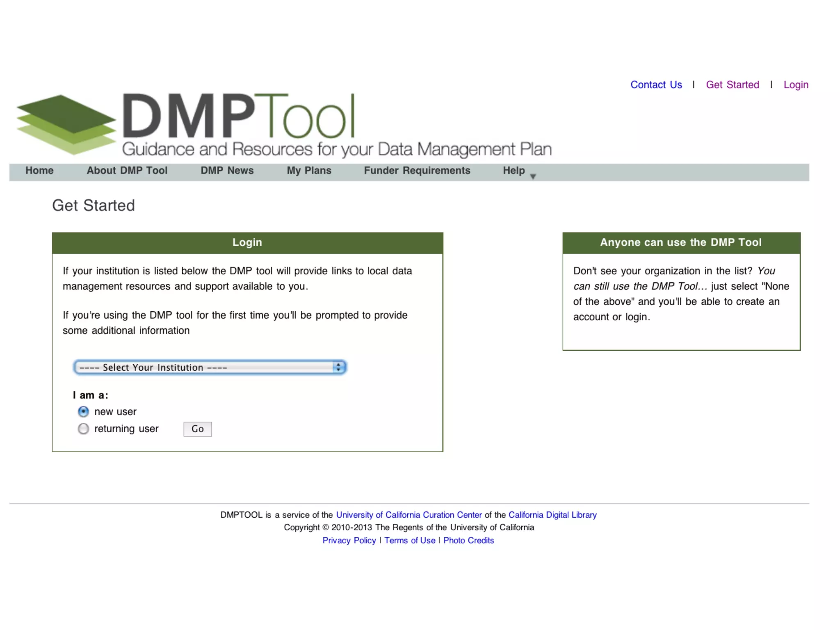Open University of California Curation Center link
The width and height of the screenshot is (840, 630).
tap(409, 515)
